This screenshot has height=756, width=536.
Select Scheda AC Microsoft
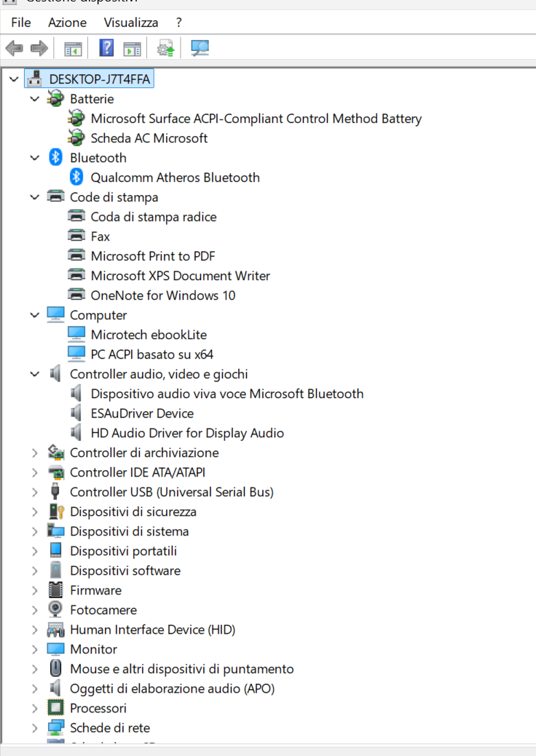(149, 138)
